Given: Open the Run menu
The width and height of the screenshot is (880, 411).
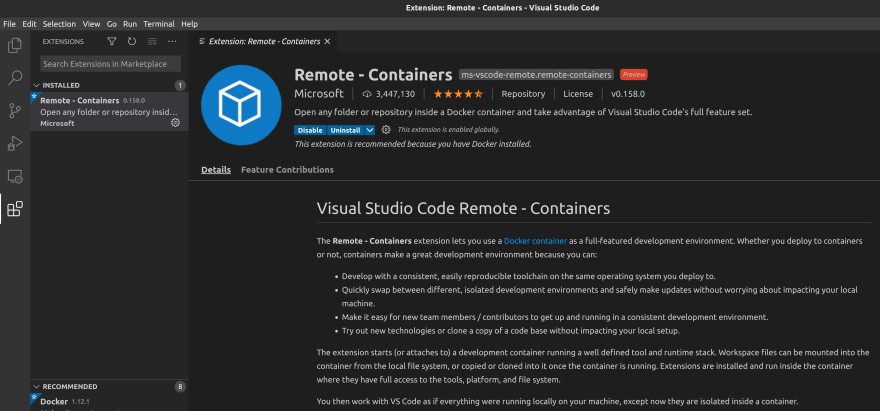Looking at the screenshot, I should (x=130, y=24).
